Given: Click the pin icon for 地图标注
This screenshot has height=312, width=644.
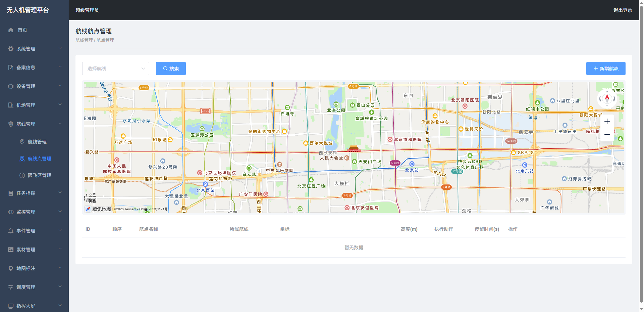Looking at the screenshot, I should (x=11, y=268).
